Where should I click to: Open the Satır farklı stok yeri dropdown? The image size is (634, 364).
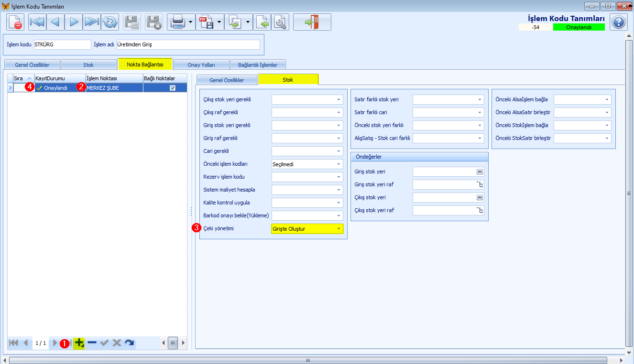click(x=480, y=99)
